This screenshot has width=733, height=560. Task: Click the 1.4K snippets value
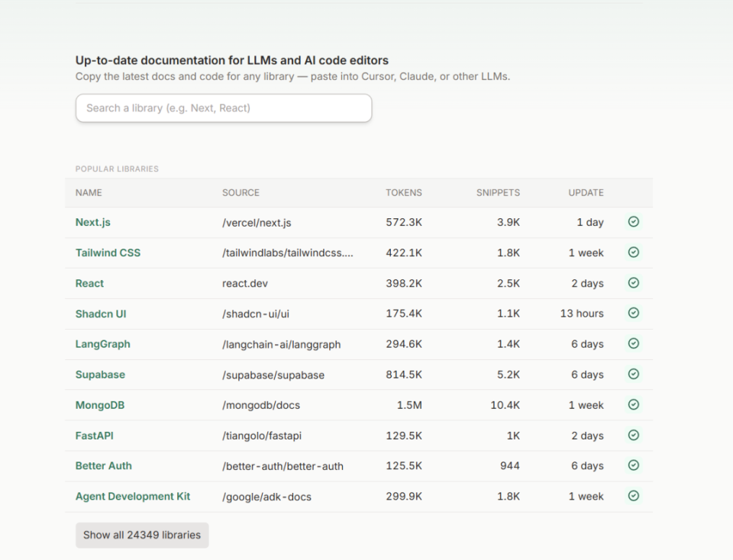[x=509, y=344]
